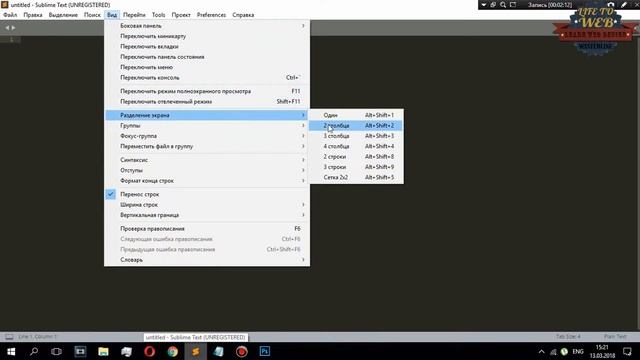Choose Переключить меню
Screen dimensions: 640x360
(x=207, y=67)
